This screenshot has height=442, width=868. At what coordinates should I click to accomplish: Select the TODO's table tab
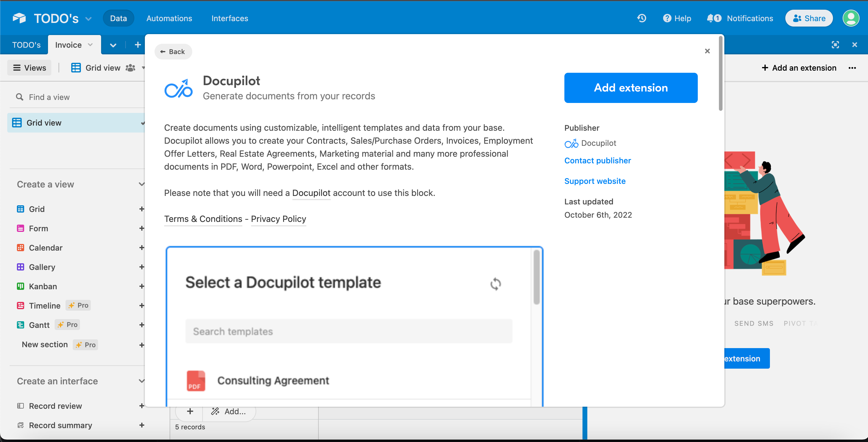(x=26, y=45)
